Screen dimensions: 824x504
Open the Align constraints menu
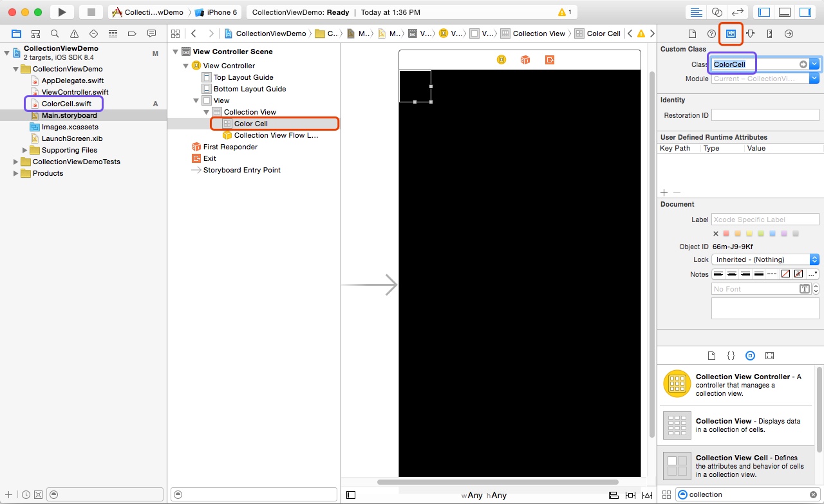[613, 495]
